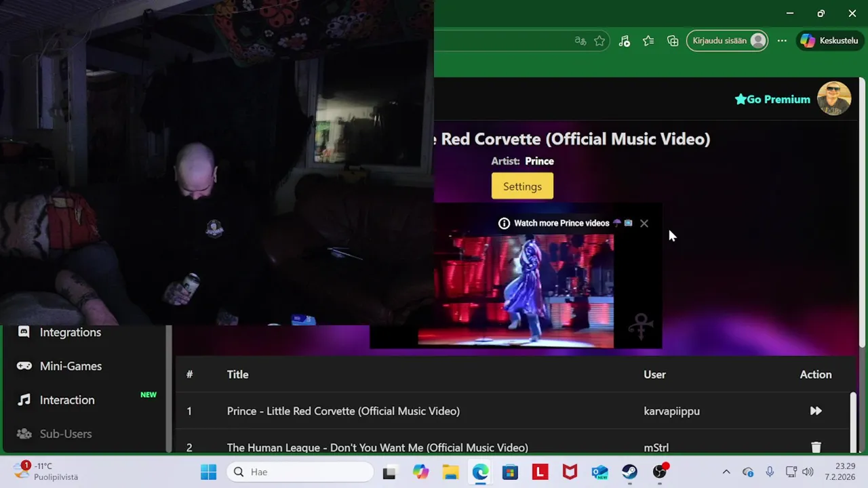Click the taskbar Hae search field
Screen dimensions: 868x488
pos(300,472)
